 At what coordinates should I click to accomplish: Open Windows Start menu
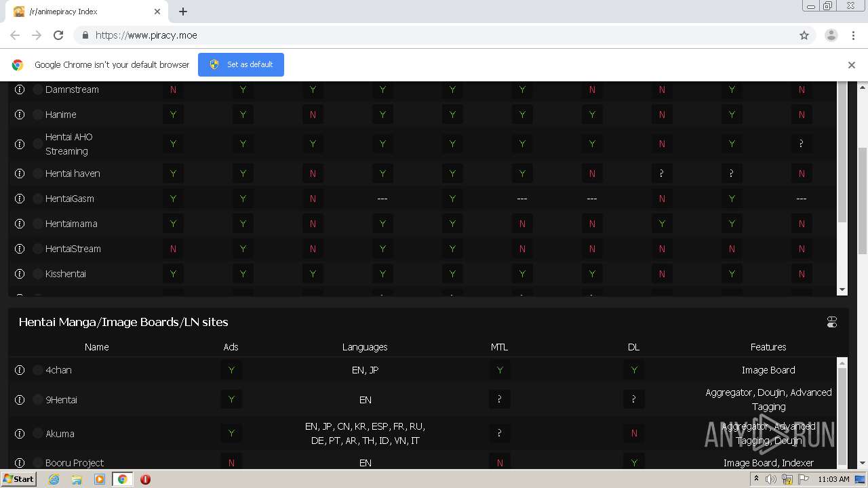[x=19, y=479]
